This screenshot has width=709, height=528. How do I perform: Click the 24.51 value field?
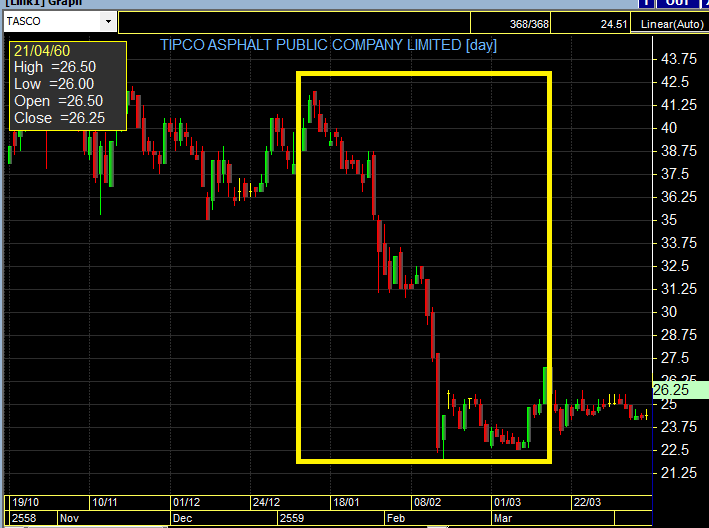coord(590,24)
